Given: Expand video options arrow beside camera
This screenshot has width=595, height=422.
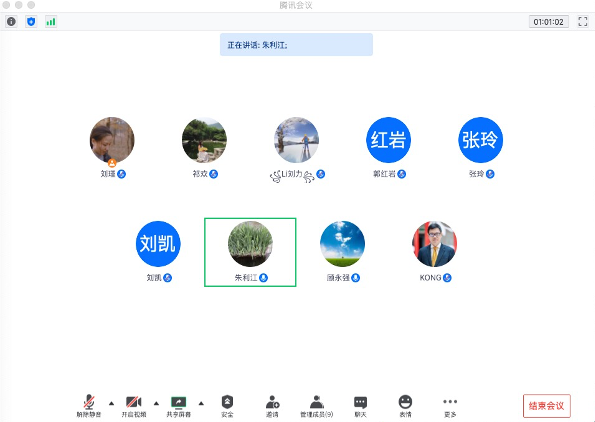Looking at the screenshot, I should [156, 403].
